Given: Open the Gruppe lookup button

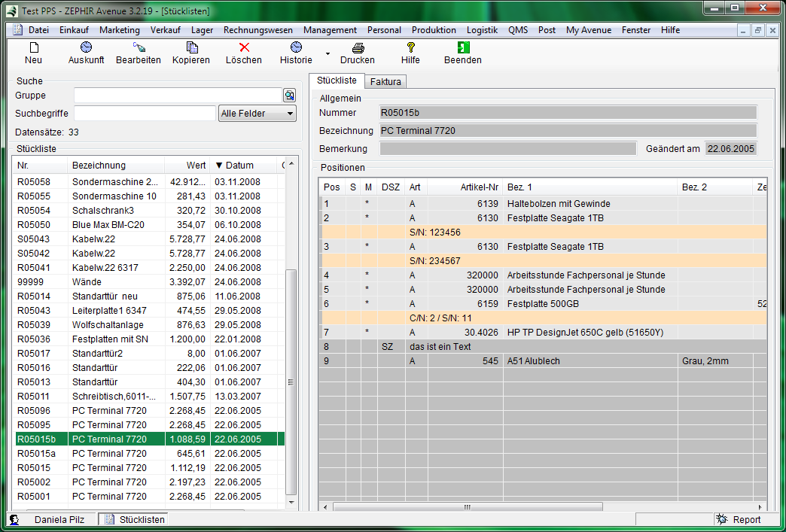Looking at the screenshot, I should coord(289,96).
